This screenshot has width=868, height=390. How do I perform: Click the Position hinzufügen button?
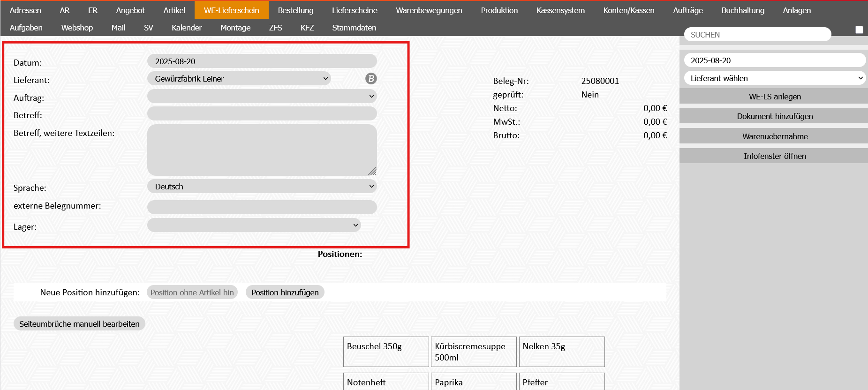[x=285, y=292]
